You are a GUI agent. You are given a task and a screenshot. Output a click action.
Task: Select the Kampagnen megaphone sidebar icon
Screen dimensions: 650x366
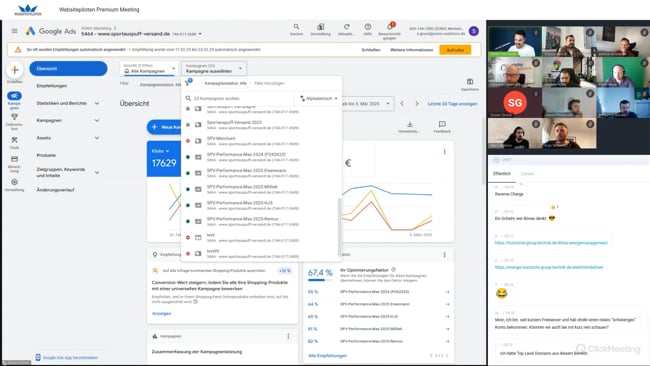coord(15,96)
